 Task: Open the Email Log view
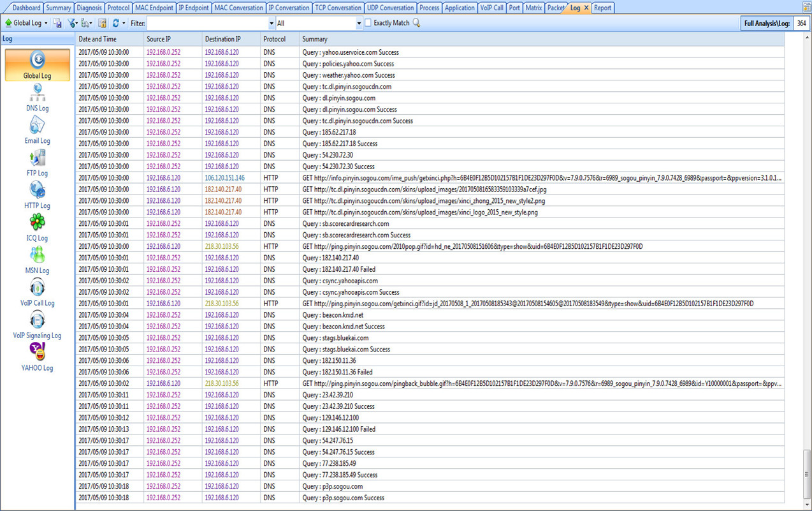37,131
